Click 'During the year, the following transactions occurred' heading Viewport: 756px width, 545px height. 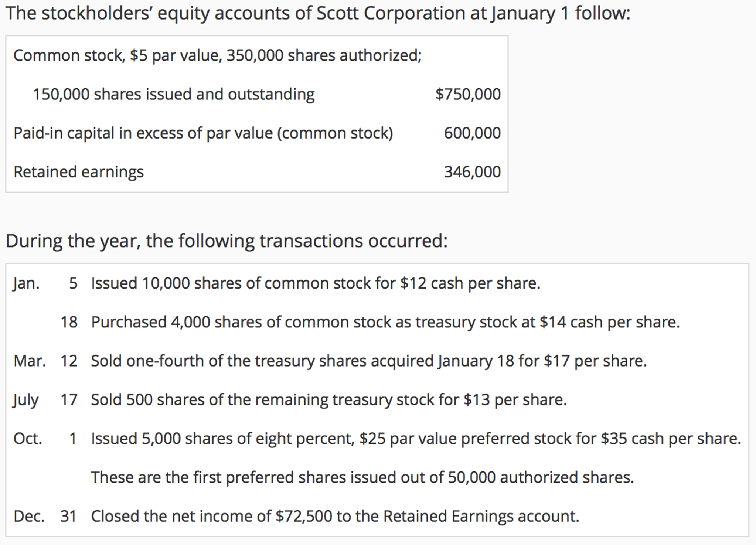point(227,241)
